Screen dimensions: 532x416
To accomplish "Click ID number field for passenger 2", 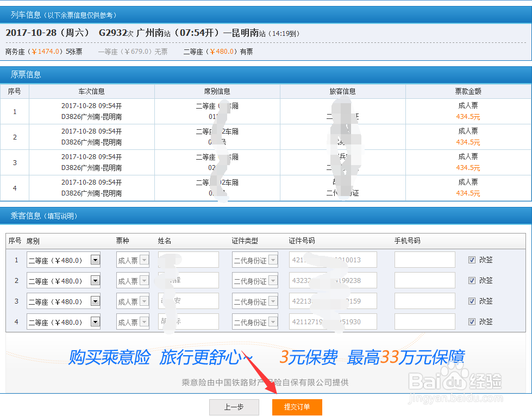I will pyautogui.click(x=333, y=280).
